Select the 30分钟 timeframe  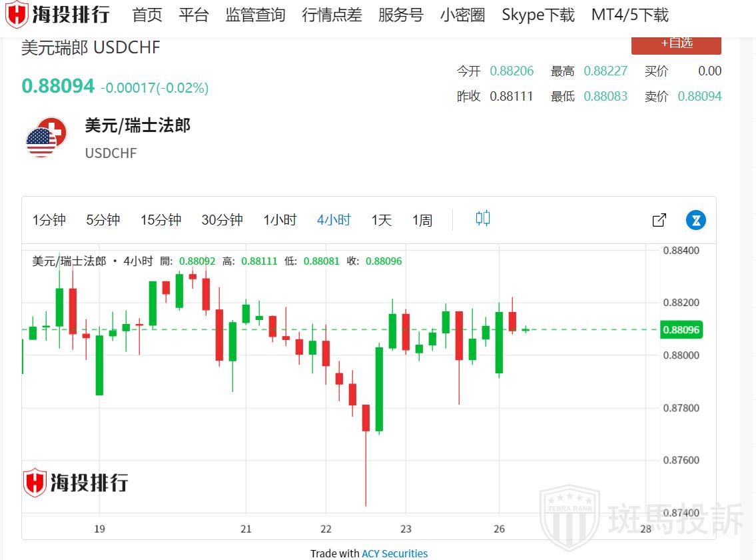(222, 220)
